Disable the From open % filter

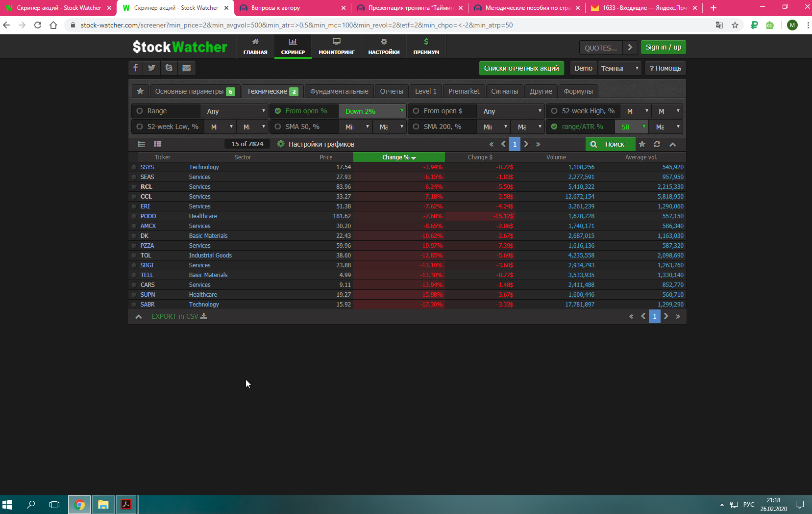pos(278,111)
